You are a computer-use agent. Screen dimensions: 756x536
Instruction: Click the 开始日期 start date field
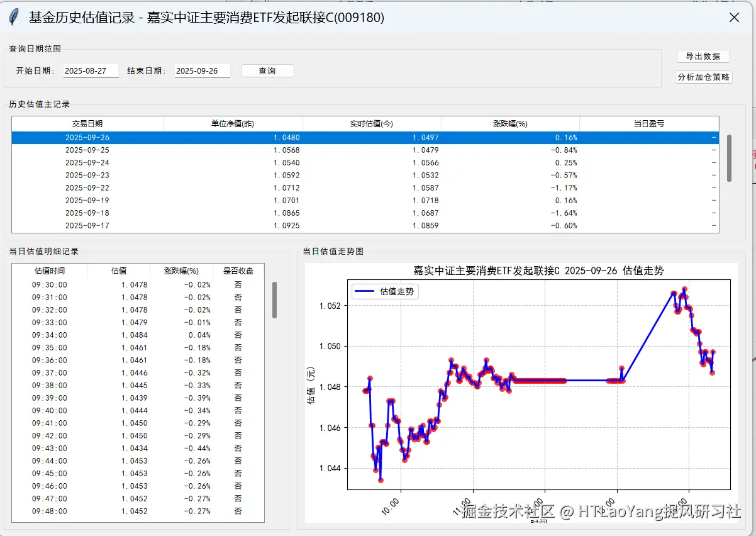[89, 70]
